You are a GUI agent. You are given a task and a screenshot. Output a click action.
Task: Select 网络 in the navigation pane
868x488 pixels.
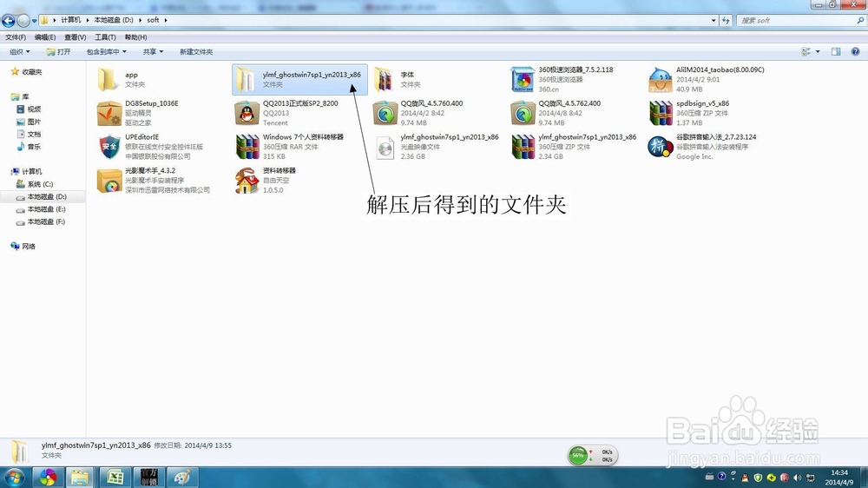point(29,247)
